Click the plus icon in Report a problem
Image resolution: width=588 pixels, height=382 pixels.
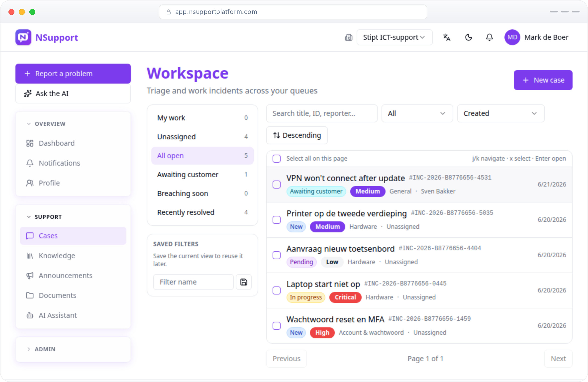pyautogui.click(x=27, y=74)
